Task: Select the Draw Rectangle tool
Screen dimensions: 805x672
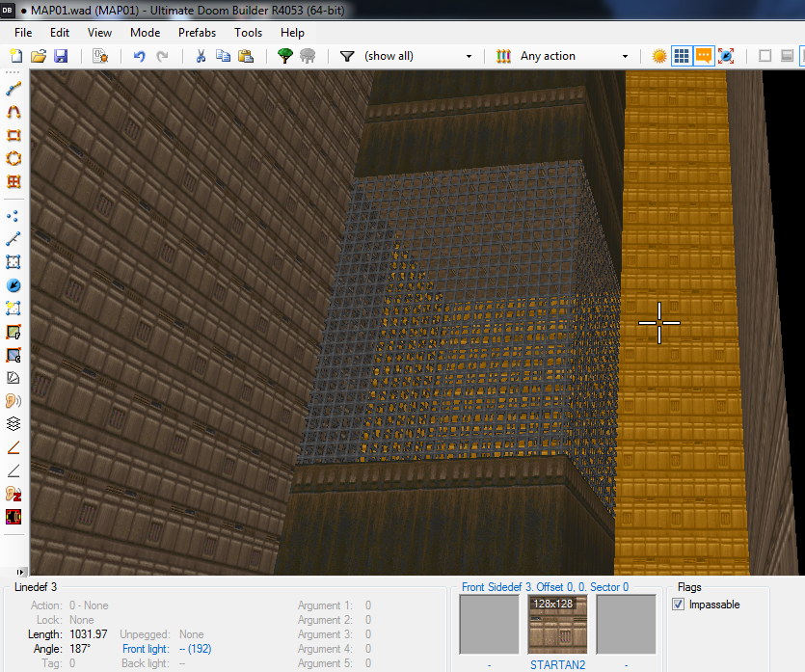Action: pos(13,136)
